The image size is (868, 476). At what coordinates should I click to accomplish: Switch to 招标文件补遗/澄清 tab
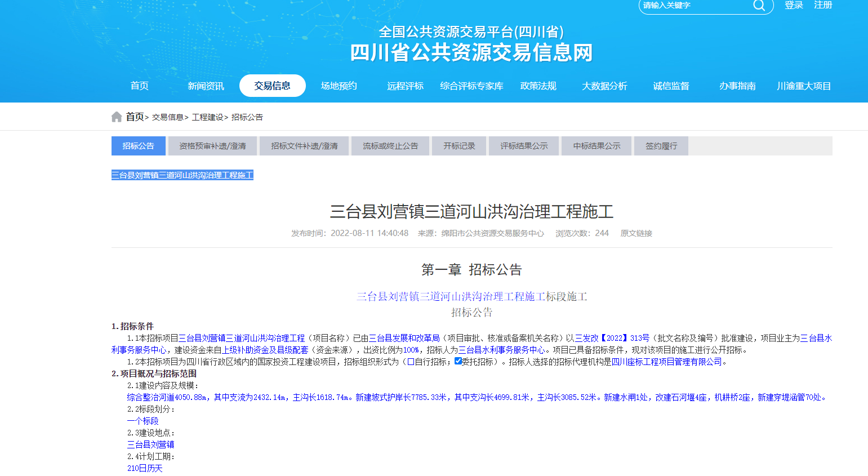(x=304, y=146)
